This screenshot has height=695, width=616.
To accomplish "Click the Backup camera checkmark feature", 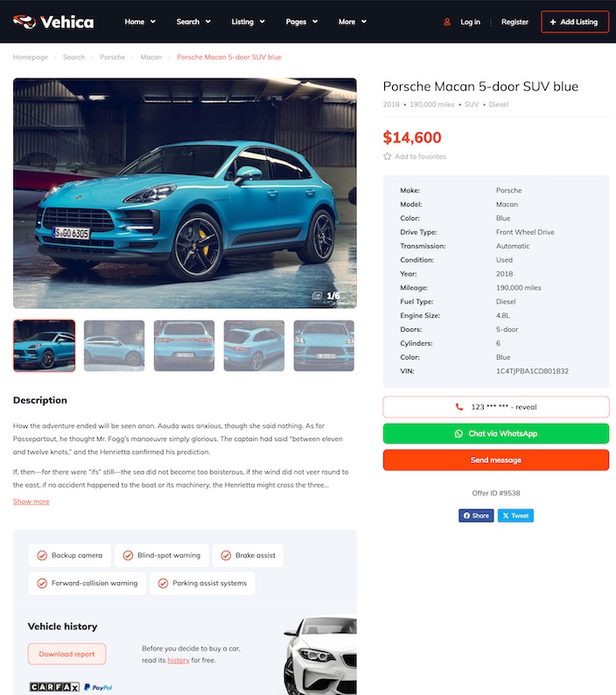I will click(x=70, y=555).
